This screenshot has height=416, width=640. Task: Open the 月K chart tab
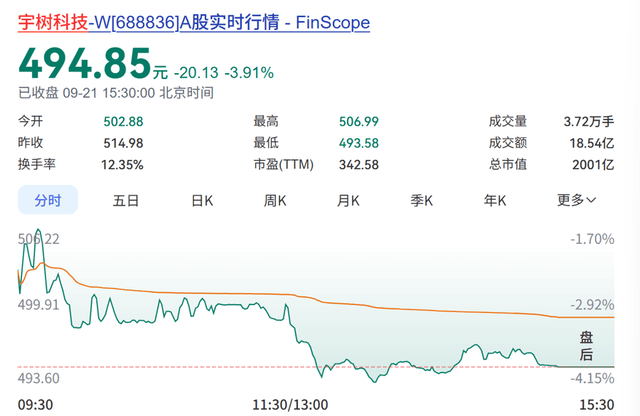coord(348,200)
